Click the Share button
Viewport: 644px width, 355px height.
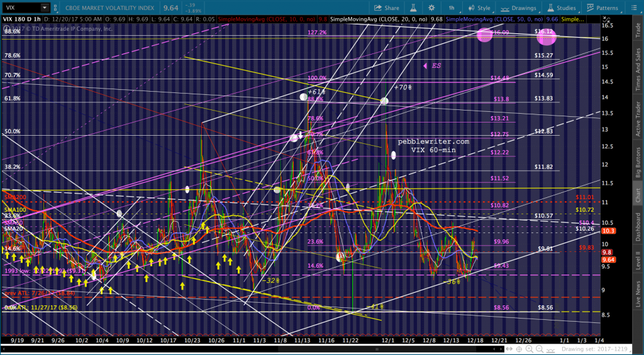(x=387, y=8)
